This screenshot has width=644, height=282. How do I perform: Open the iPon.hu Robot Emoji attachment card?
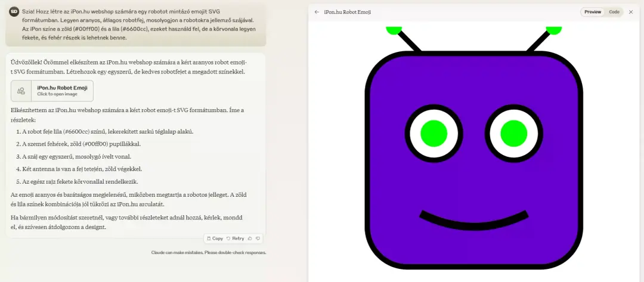coord(52,91)
